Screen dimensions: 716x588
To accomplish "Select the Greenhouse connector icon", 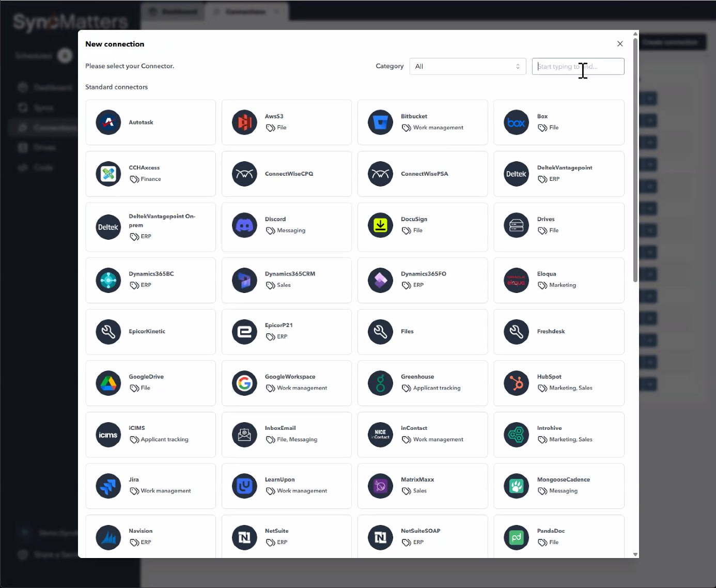I will click(x=380, y=383).
